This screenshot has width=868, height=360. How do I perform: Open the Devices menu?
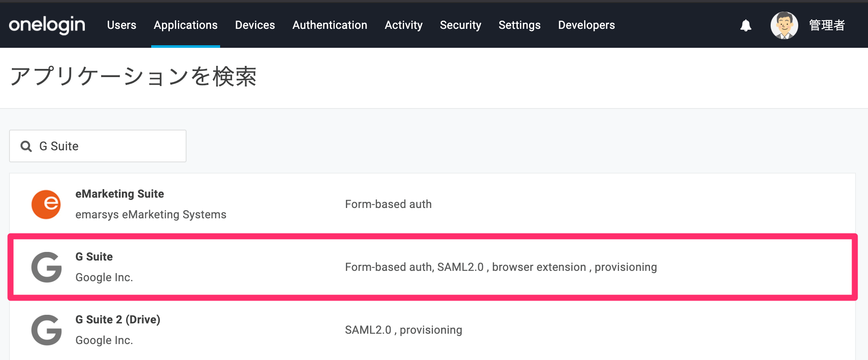point(255,25)
